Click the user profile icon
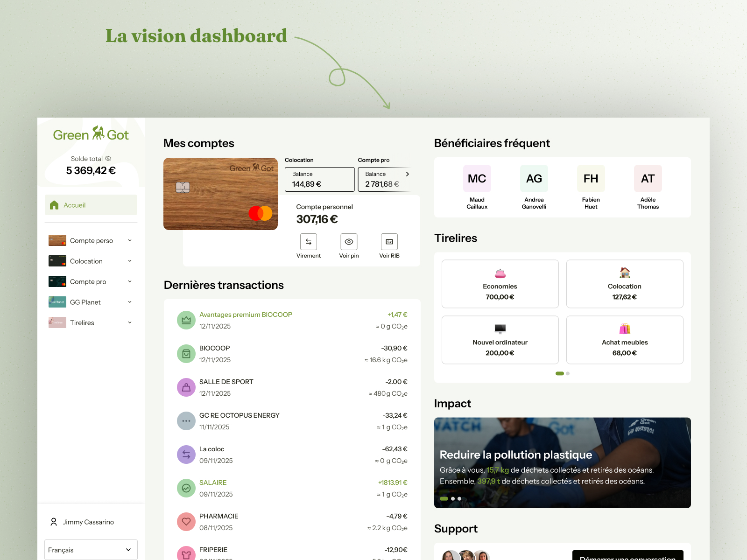747x560 pixels. [54, 522]
